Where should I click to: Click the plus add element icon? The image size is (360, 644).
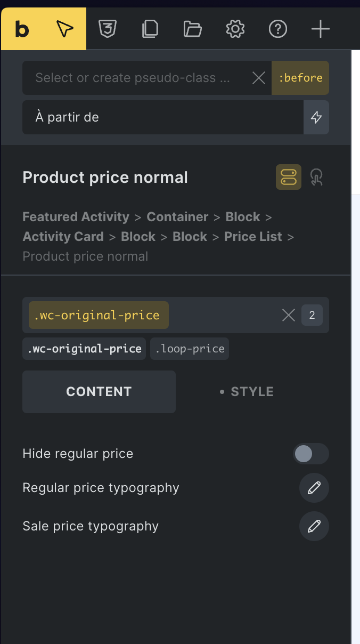[320, 29]
